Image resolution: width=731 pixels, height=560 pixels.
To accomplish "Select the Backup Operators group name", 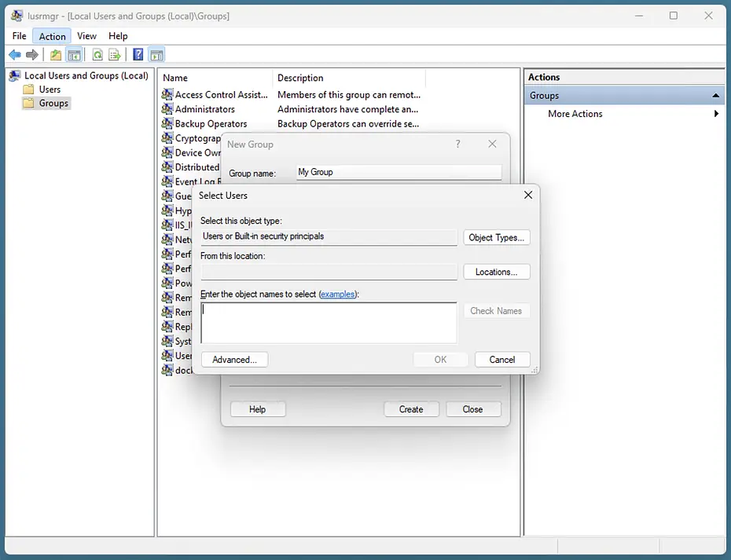I will click(211, 123).
